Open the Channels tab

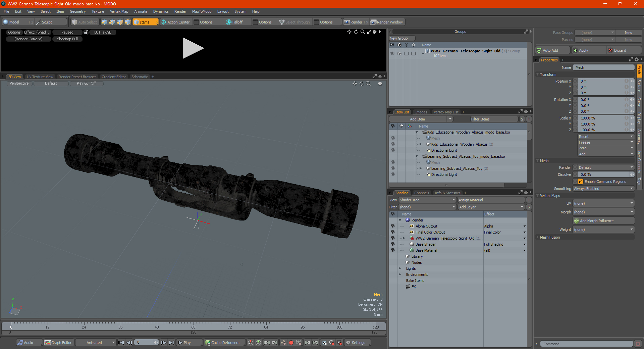pyautogui.click(x=421, y=193)
